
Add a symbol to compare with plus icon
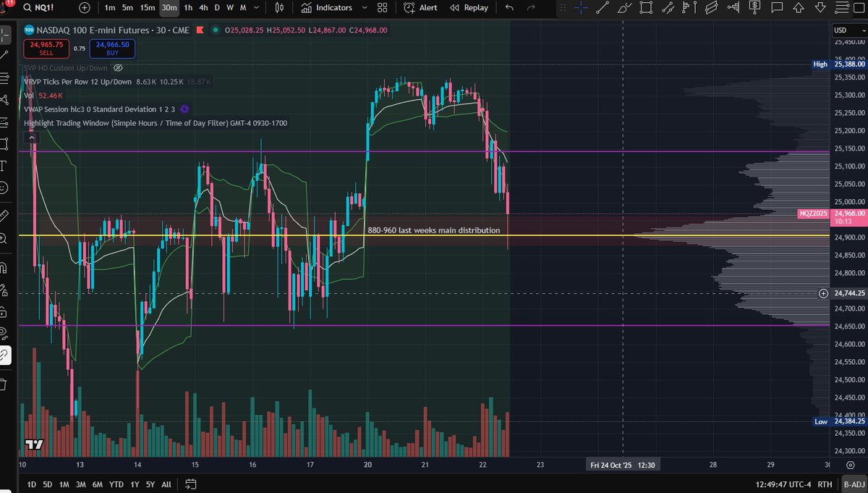pyautogui.click(x=85, y=7)
